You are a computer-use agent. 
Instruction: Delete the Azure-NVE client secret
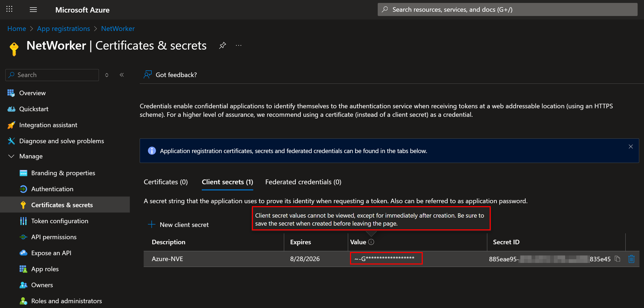[631, 259]
